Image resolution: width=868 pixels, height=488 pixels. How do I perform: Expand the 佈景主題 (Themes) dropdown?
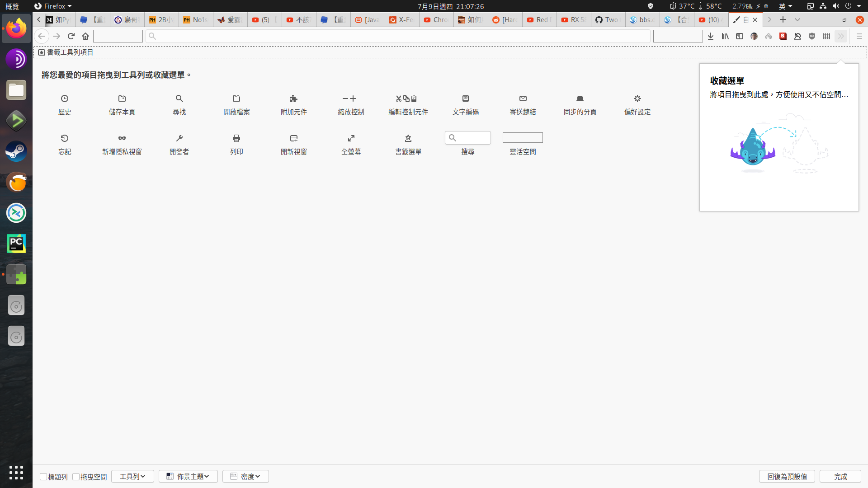(188, 476)
